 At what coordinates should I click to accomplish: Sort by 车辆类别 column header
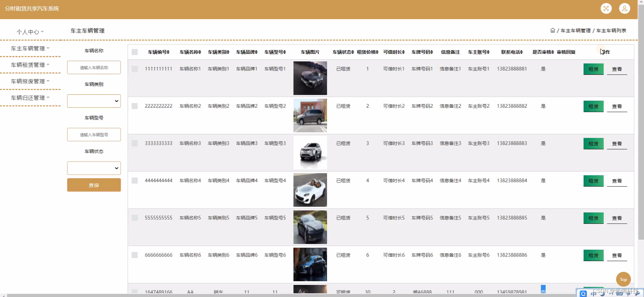(218, 52)
